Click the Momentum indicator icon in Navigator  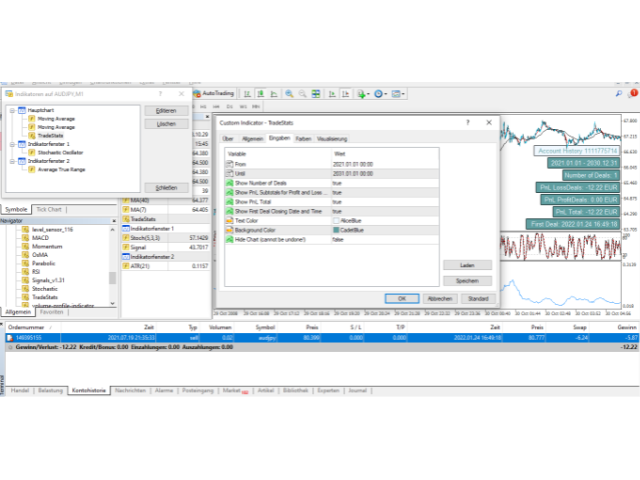point(25,247)
